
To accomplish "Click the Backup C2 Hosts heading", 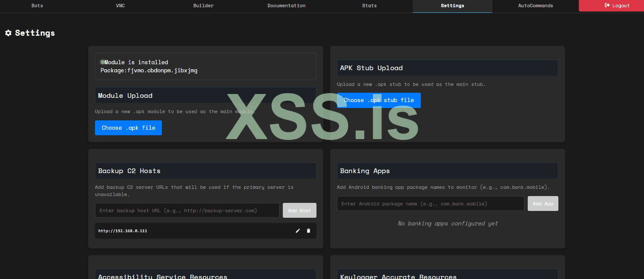I will (x=129, y=171).
